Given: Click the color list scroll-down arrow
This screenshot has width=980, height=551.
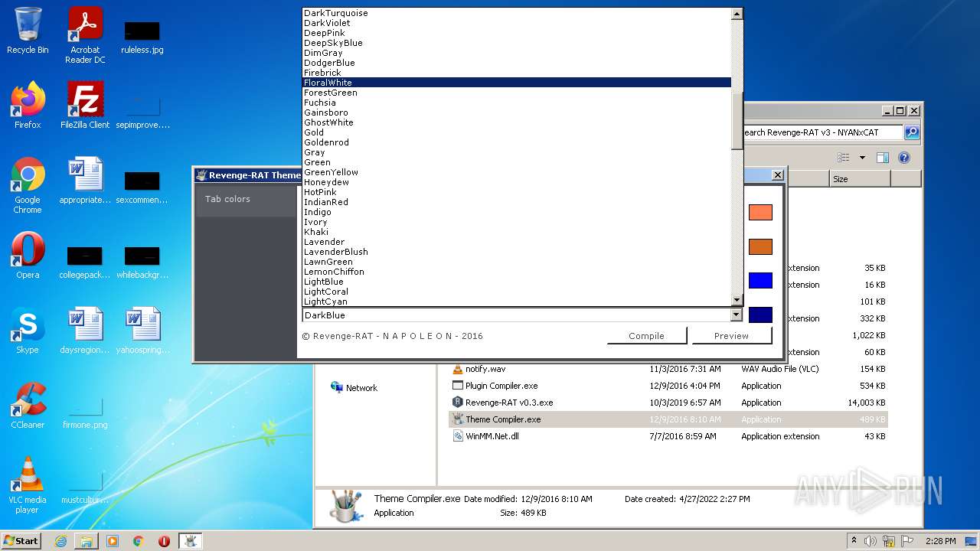Looking at the screenshot, I should [x=737, y=301].
